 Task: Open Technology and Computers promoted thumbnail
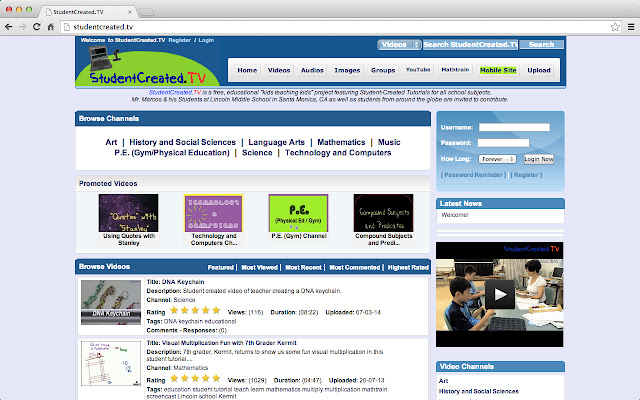click(x=213, y=213)
